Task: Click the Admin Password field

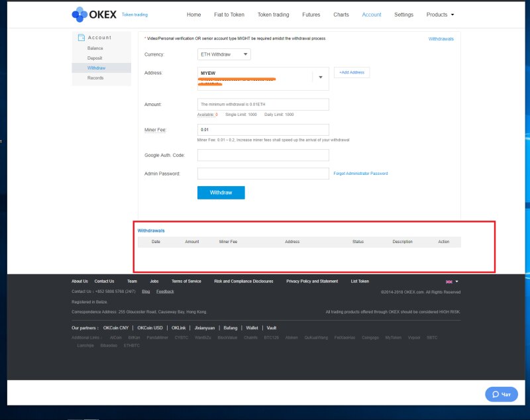Action: [x=263, y=174]
